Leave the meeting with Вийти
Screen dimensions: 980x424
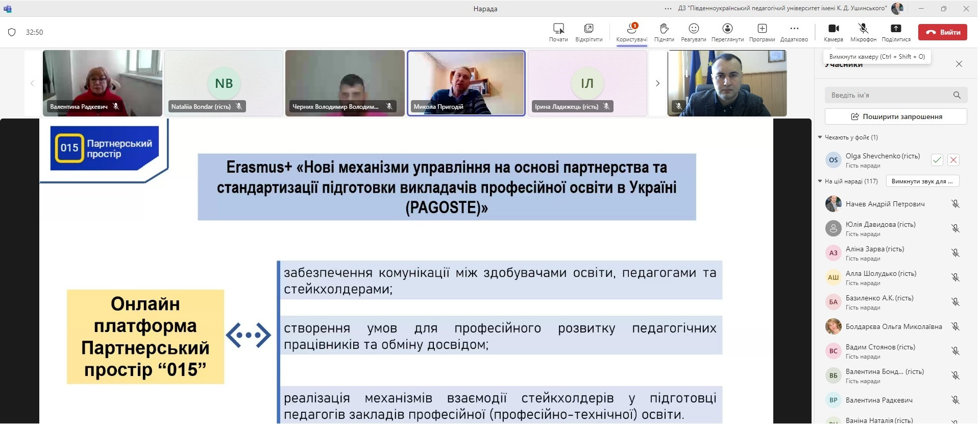tap(943, 32)
